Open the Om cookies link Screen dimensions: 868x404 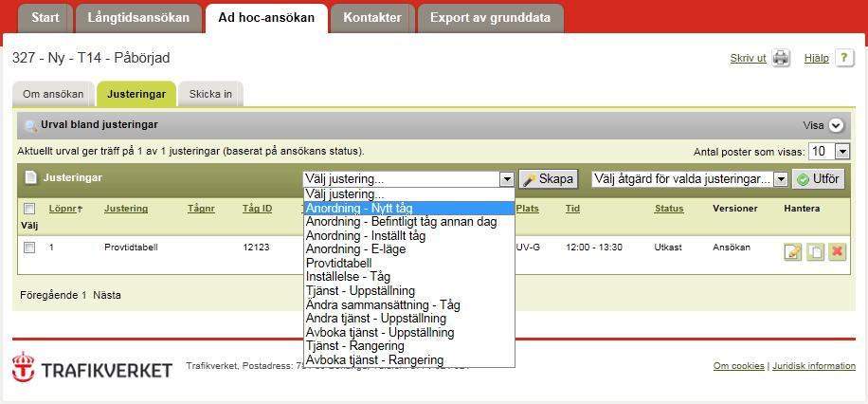click(738, 366)
